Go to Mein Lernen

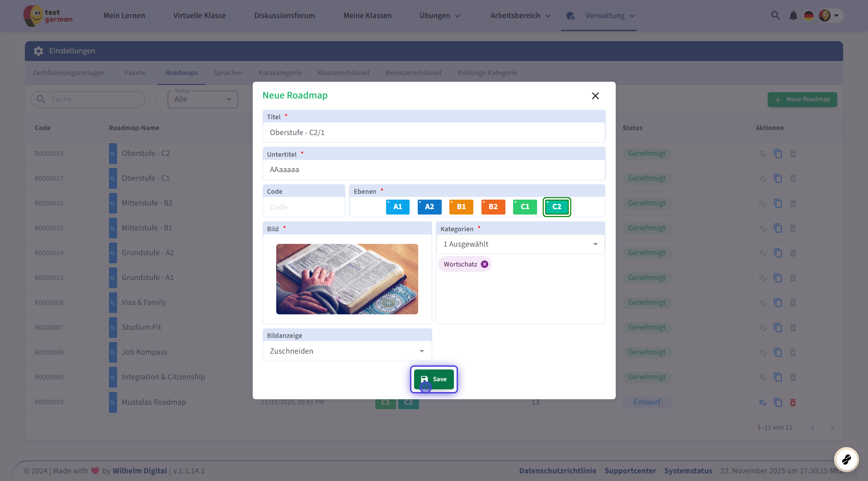[x=124, y=16]
